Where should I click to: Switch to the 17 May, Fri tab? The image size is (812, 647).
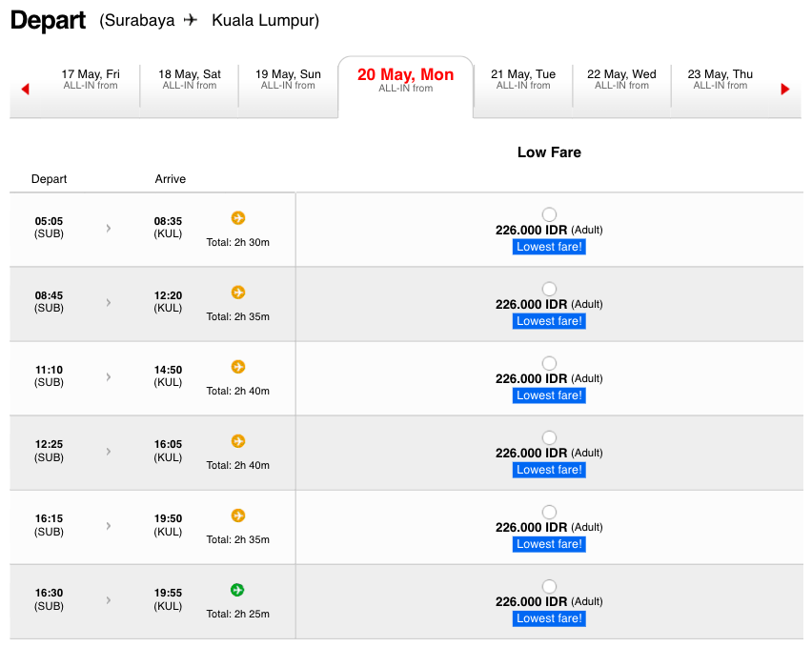pos(91,79)
